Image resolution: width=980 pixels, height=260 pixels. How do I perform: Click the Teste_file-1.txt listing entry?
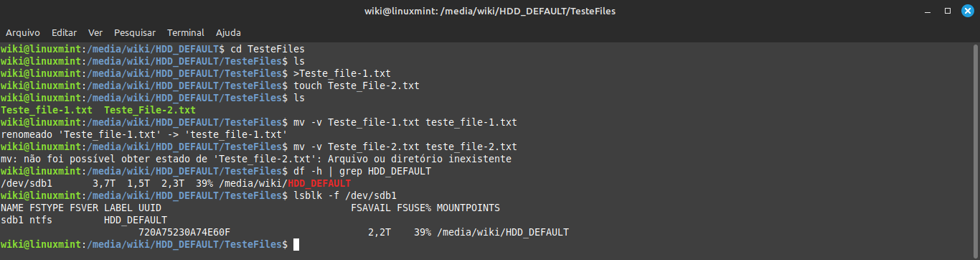point(47,110)
